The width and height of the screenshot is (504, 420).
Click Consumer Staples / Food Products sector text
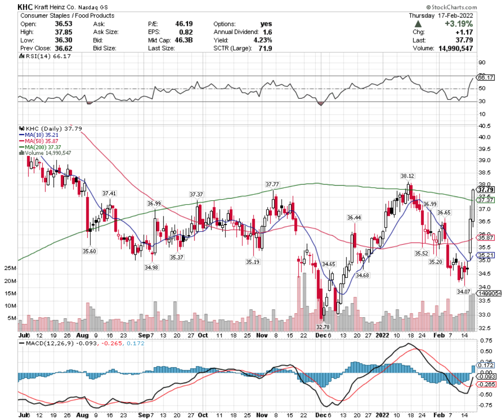point(67,16)
